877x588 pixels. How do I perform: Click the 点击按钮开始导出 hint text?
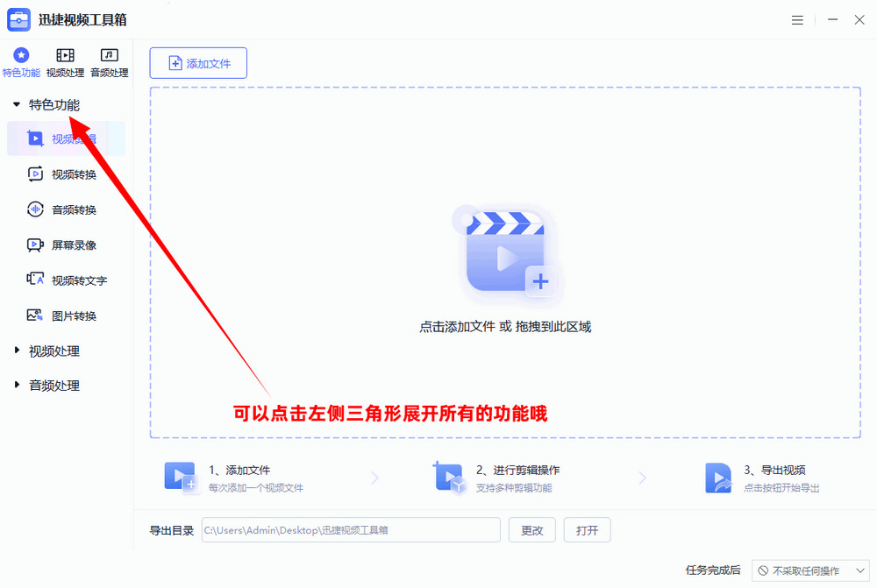click(781, 488)
